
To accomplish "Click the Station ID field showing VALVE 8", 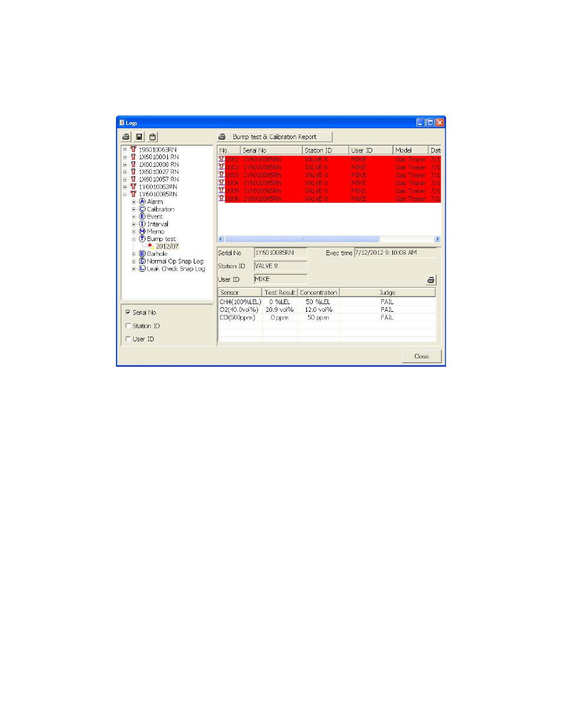I will (x=280, y=266).
